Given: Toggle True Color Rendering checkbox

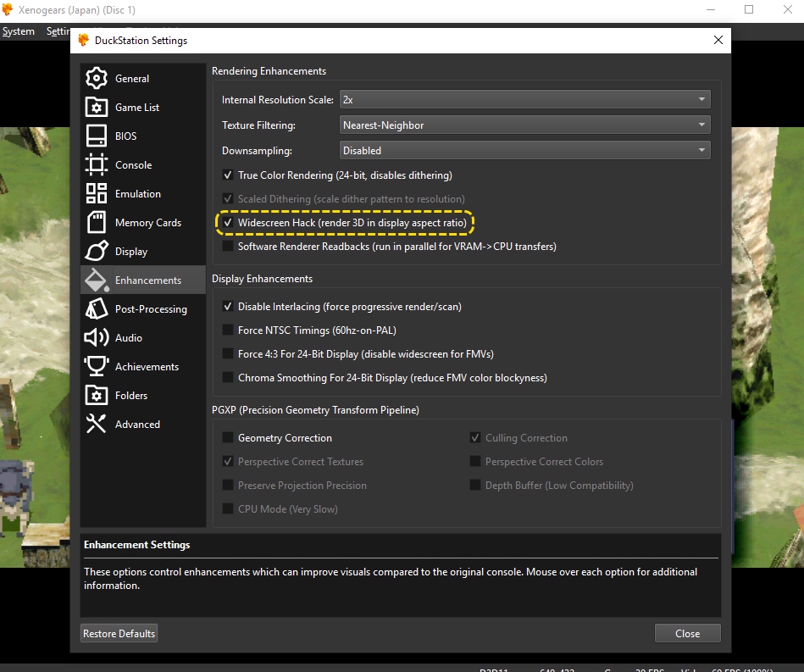Looking at the screenshot, I should pyautogui.click(x=228, y=175).
